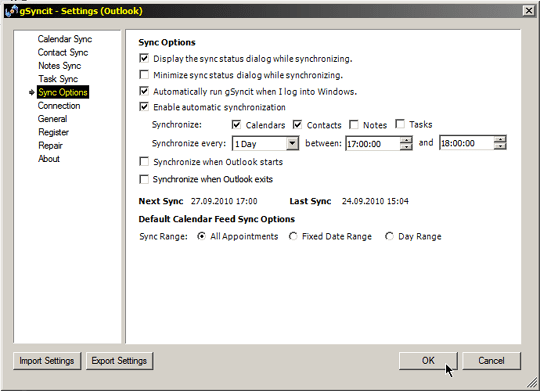
Task: Increase the 17:00:00 start time with up arrow
Action: click(x=406, y=140)
